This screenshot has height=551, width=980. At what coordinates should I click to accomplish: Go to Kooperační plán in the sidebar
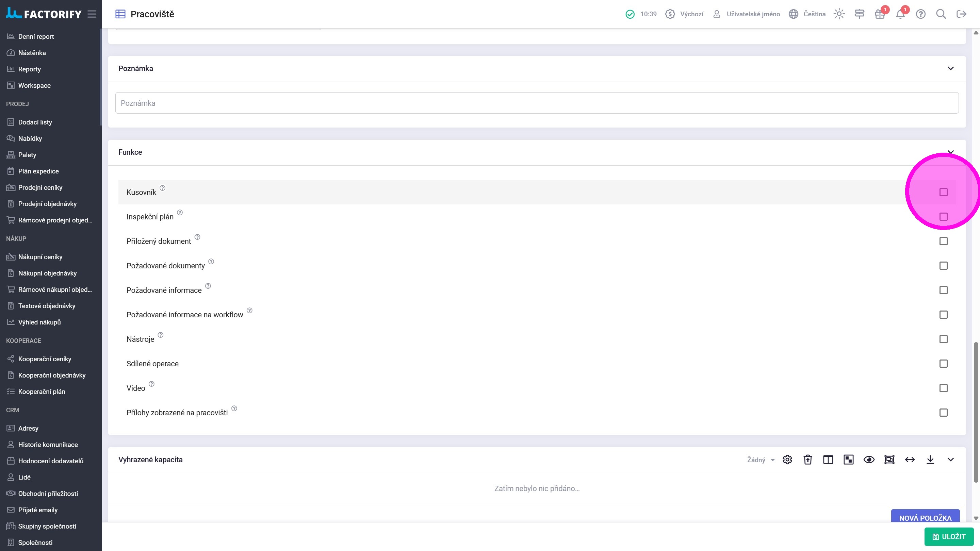point(42,392)
